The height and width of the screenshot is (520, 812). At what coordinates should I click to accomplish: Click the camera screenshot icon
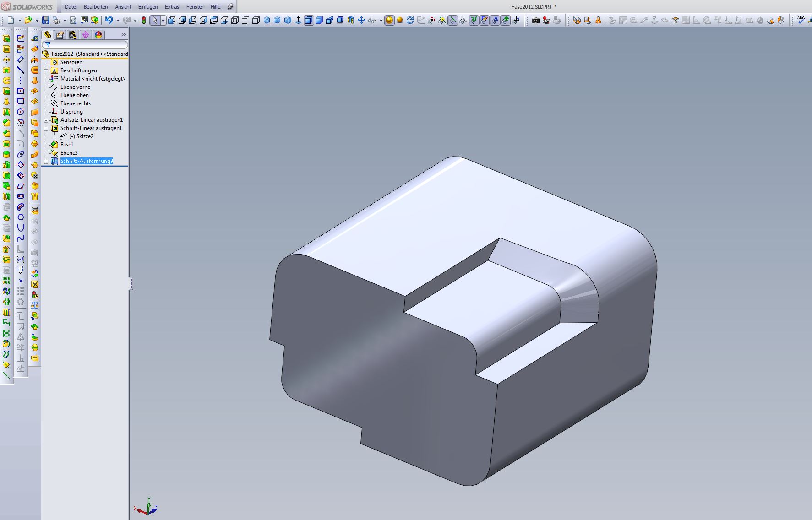tap(535, 20)
